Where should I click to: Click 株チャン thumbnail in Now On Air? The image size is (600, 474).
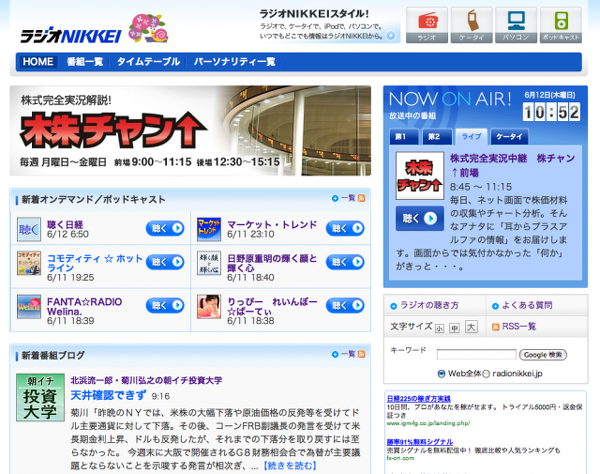coord(420,176)
